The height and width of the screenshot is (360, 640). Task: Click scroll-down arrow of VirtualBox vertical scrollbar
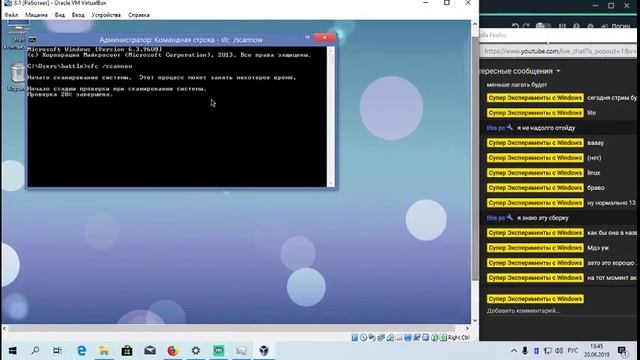coord(474,320)
